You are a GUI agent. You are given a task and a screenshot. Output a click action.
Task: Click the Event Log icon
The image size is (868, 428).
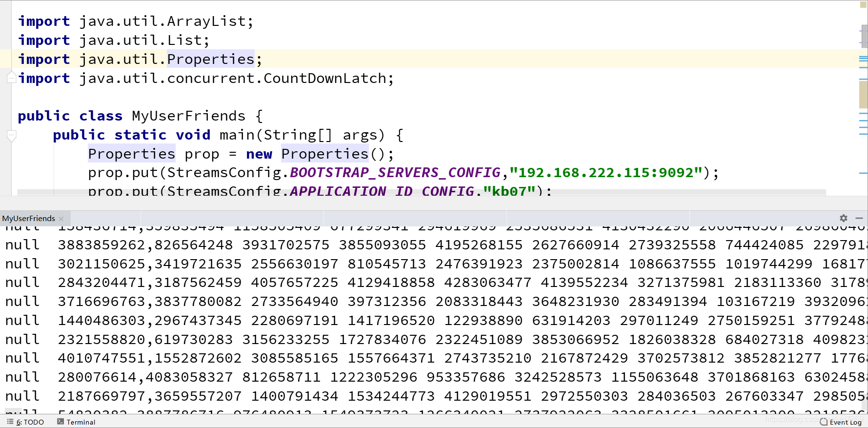click(x=824, y=422)
